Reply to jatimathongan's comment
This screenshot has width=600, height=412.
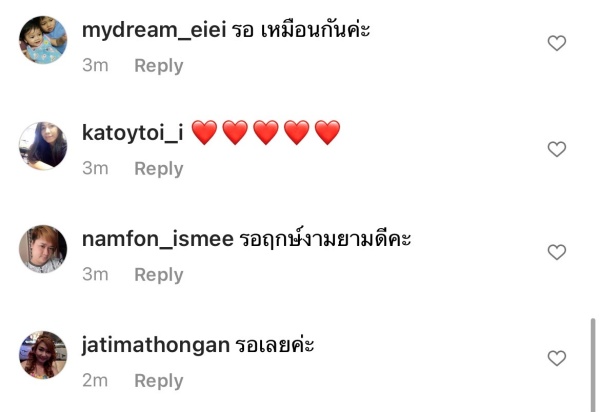[159, 381]
